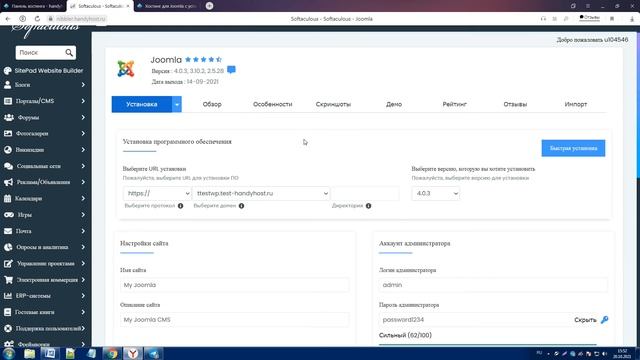Switch to the Импорт tab
This screenshot has height=360, width=640.
[x=576, y=104]
